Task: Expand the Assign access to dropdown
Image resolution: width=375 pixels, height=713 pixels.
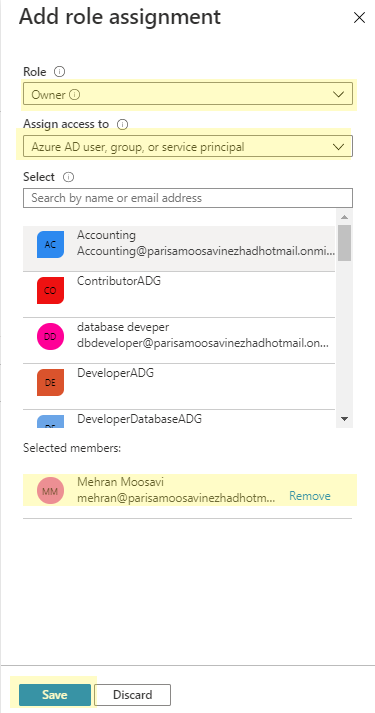Action: pos(188,146)
